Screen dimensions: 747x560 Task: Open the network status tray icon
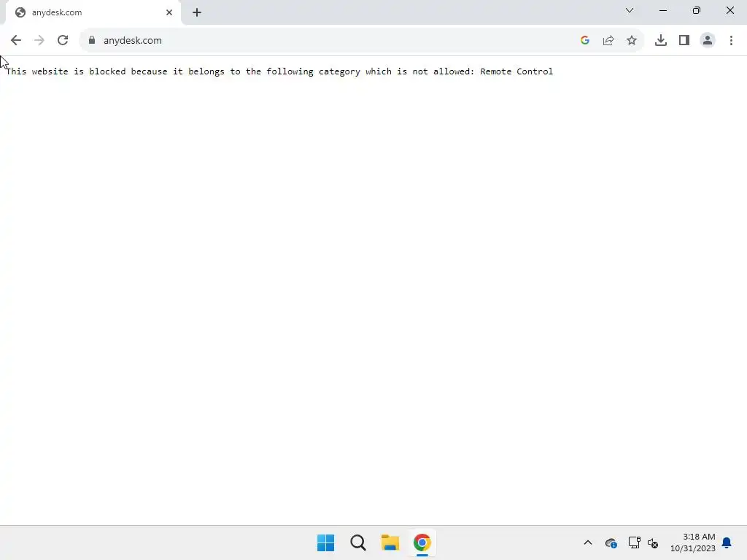point(634,542)
